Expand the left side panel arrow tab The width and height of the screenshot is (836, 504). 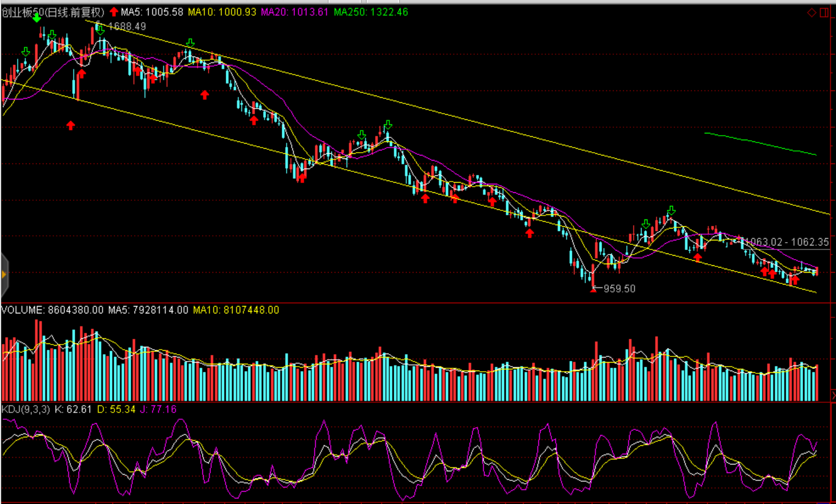pos(5,275)
